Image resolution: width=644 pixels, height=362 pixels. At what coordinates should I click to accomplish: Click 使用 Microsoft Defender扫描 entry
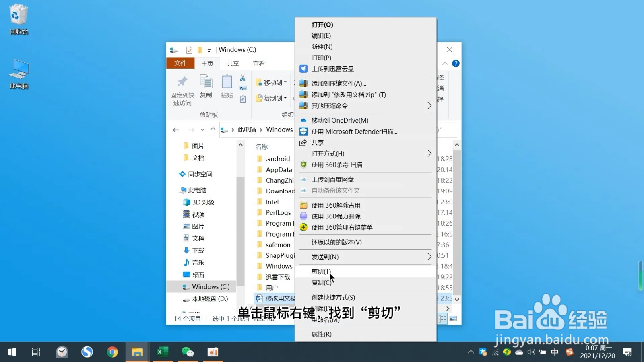pos(365,132)
